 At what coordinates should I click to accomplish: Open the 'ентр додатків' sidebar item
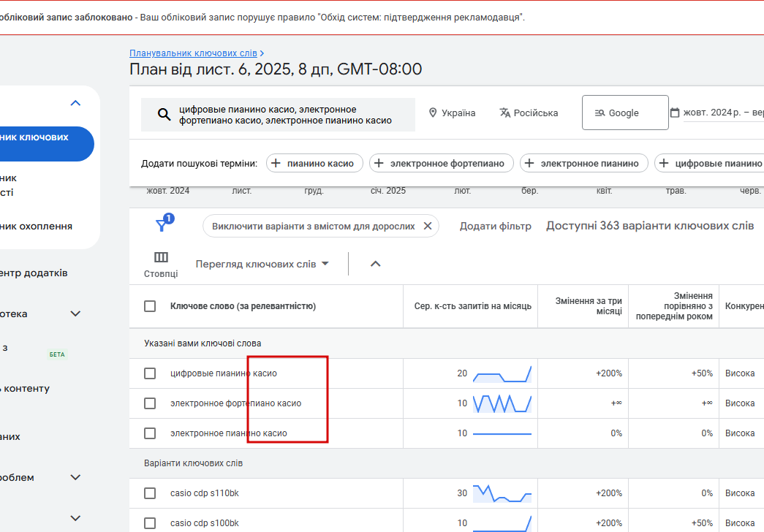(x=34, y=273)
